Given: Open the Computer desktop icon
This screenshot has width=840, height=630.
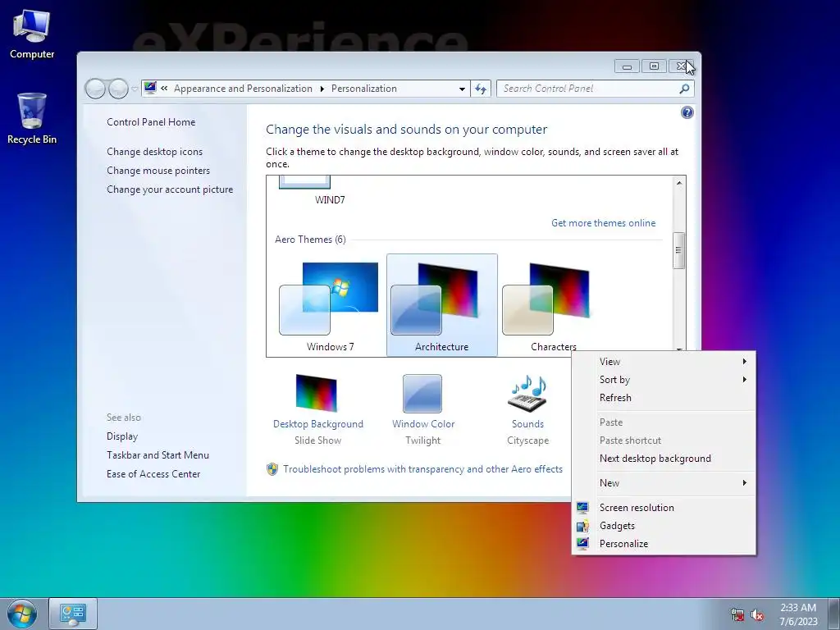Looking at the screenshot, I should click(32, 34).
